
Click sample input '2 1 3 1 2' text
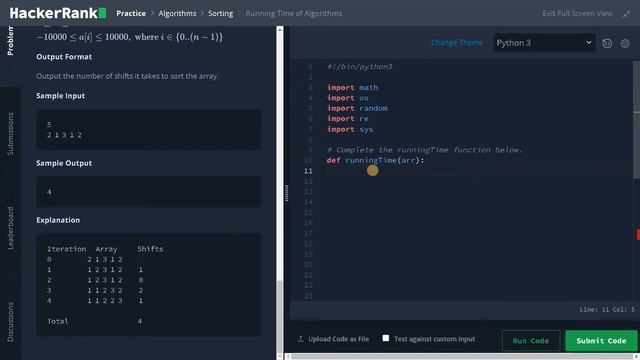pos(64,135)
